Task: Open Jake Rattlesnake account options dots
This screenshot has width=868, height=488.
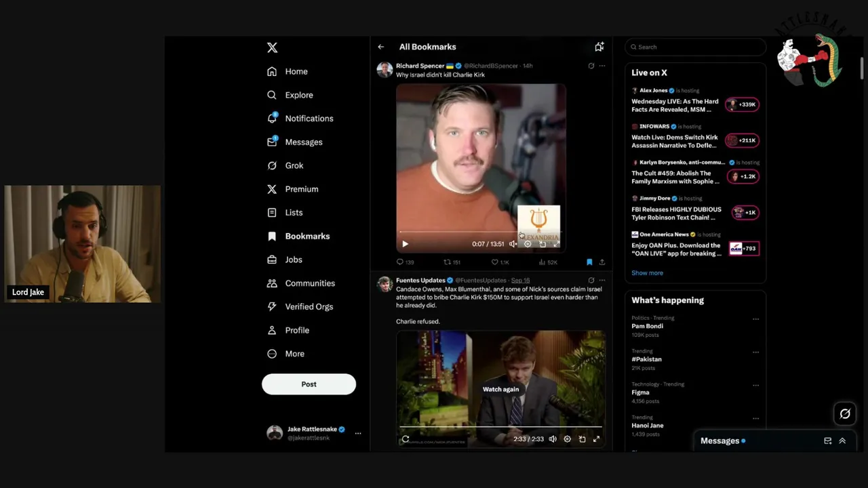Action: pyautogui.click(x=358, y=433)
